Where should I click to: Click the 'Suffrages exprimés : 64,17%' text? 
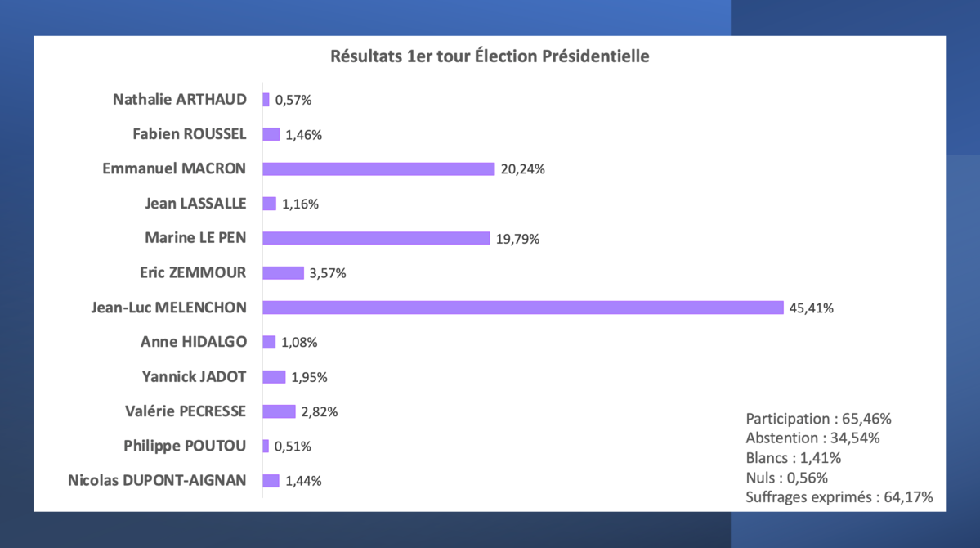tap(839, 497)
